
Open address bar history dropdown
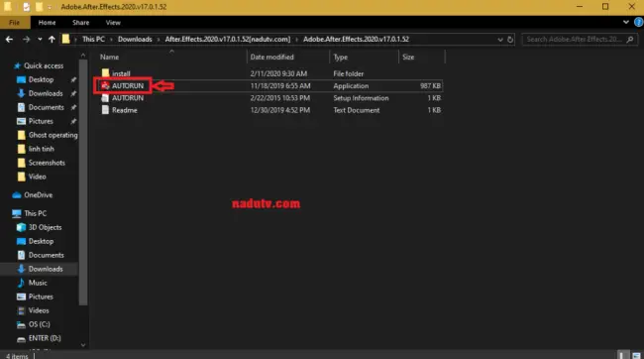[499, 40]
